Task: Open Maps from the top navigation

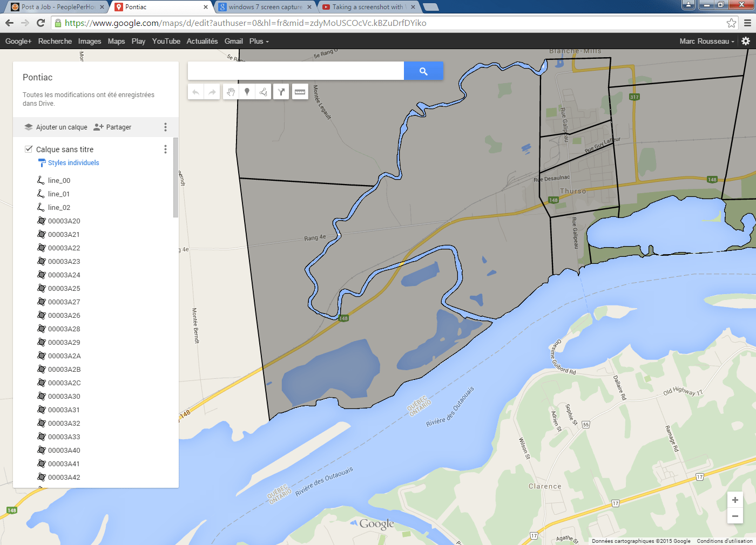Action: click(x=116, y=41)
